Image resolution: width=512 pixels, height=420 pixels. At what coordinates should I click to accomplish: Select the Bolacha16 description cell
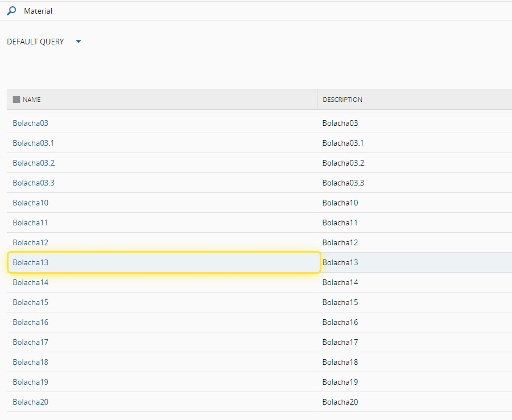[414, 322]
